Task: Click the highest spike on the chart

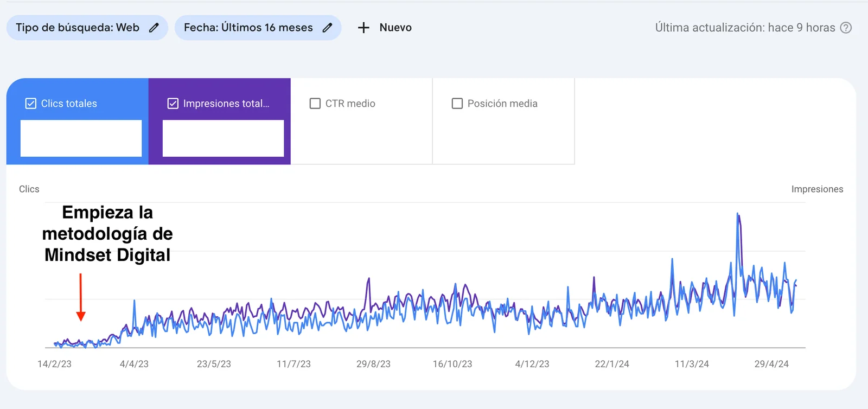Action: click(x=738, y=215)
